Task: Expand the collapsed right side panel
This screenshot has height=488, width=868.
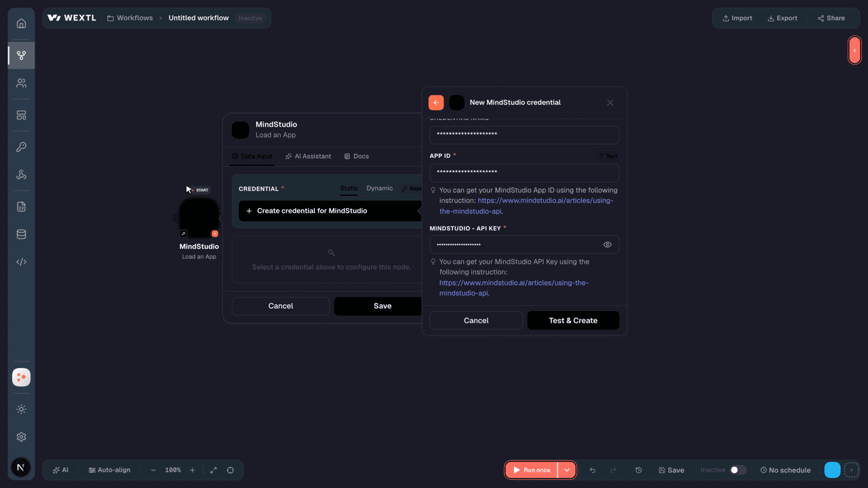Action: click(854, 50)
